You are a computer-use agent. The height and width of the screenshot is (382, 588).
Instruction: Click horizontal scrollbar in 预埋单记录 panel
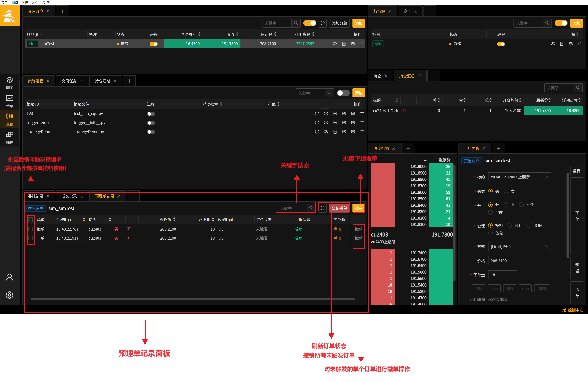point(193,299)
